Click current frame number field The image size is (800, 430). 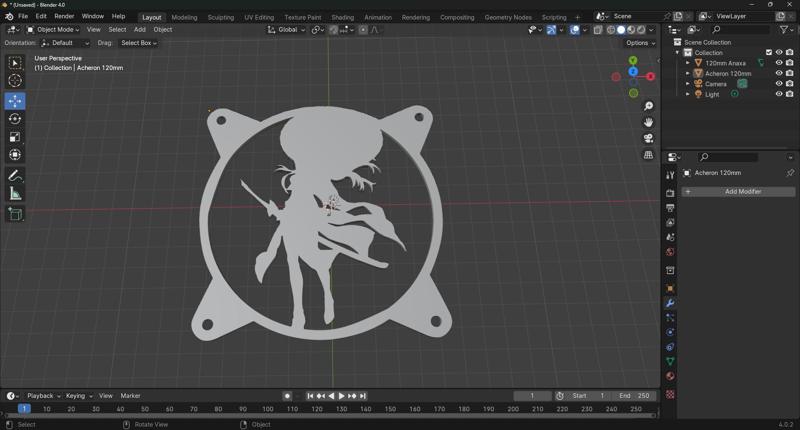532,396
